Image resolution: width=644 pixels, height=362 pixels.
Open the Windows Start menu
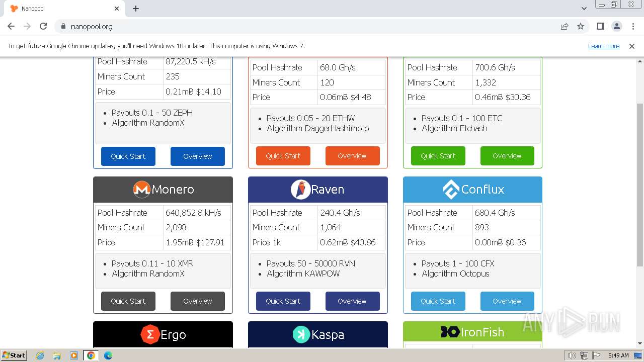[x=14, y=355]
